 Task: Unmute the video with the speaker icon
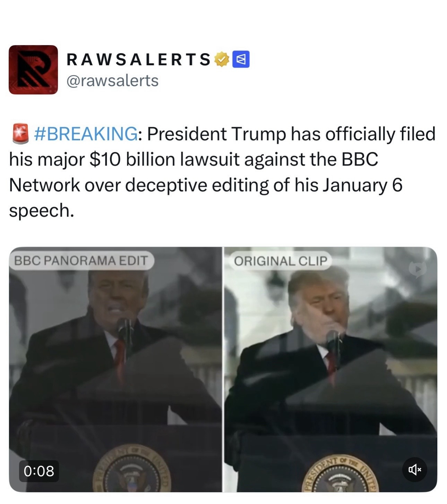pos(414,470)
